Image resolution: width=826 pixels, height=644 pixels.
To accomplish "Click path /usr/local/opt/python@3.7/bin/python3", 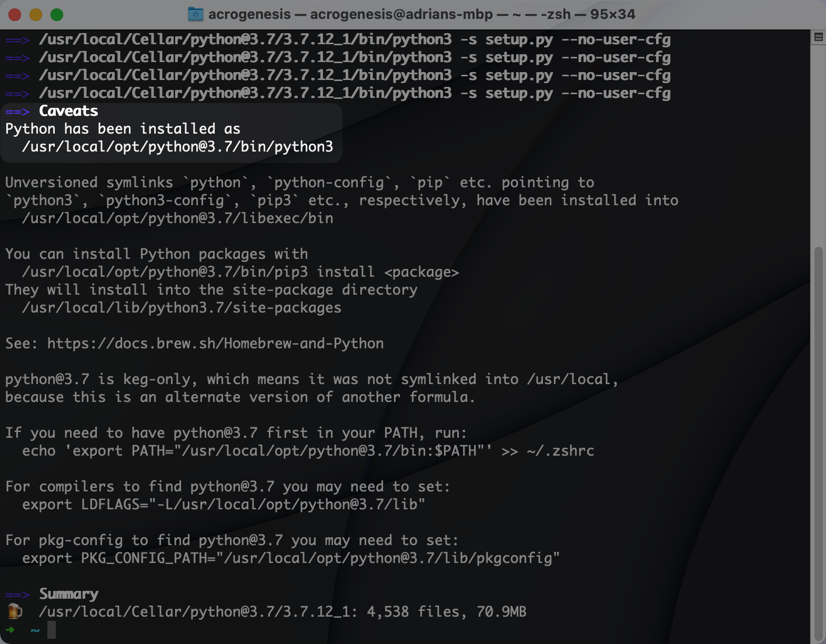I will 177,147.
